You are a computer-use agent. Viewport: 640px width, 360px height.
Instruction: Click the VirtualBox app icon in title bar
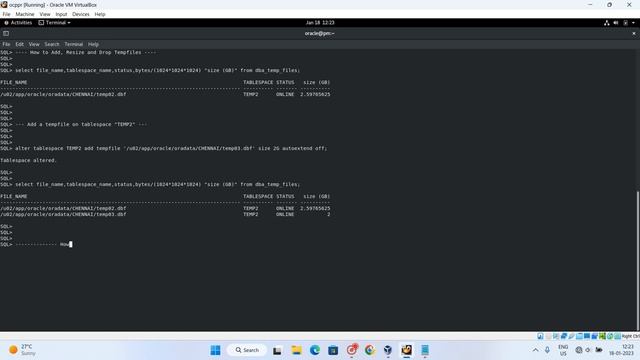4,4
